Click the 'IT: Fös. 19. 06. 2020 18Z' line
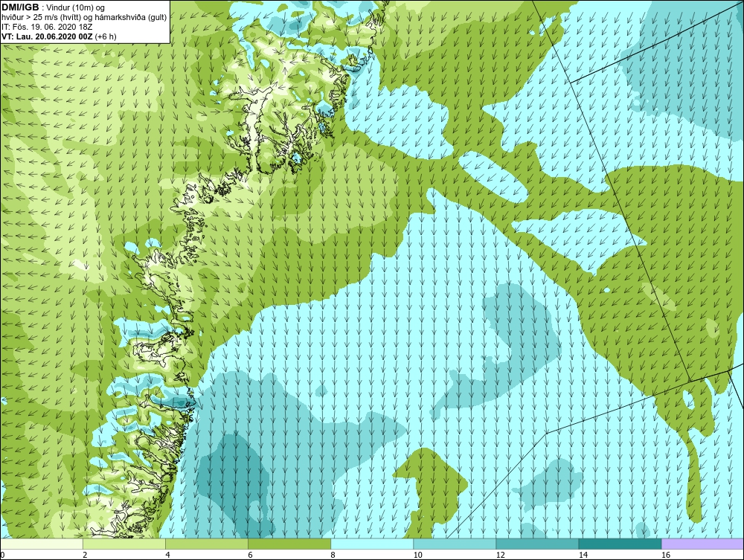Screen dimensions: 744x560 click(x=46, y=27)
